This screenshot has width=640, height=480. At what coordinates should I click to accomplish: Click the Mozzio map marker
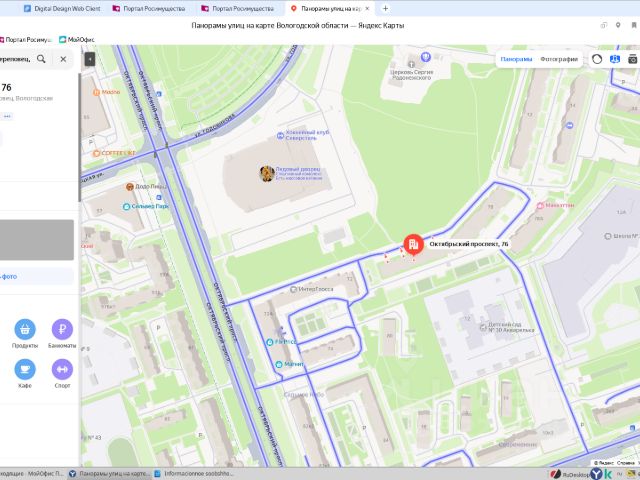click(x=97, y=92)
